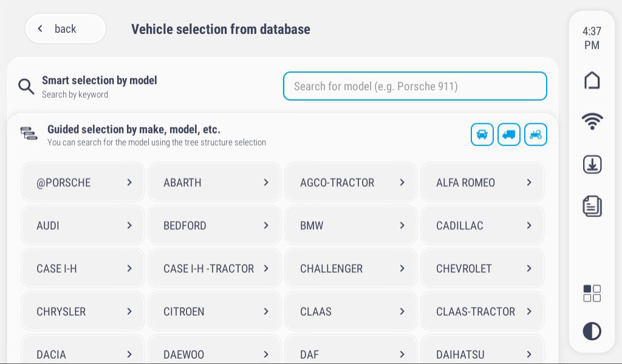Open the downloads icon in sidebar

click(x=592, y=164)
